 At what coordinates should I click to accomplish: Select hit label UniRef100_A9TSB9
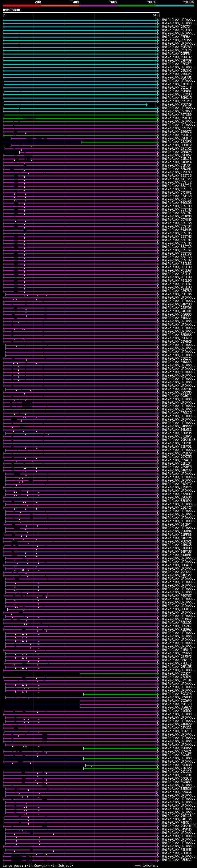click(x=176, y=115)
